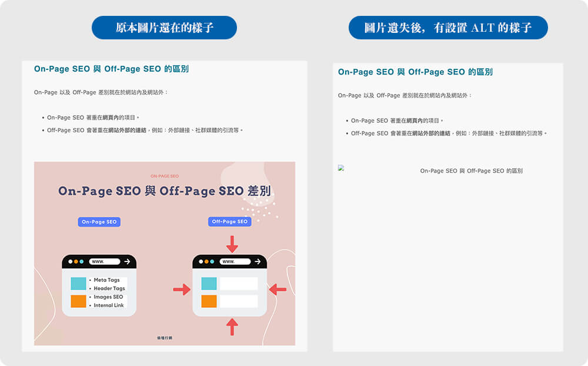Click the arrow in Off-Page browser address bar
This screenshot has width=588, height=366.
258,261
